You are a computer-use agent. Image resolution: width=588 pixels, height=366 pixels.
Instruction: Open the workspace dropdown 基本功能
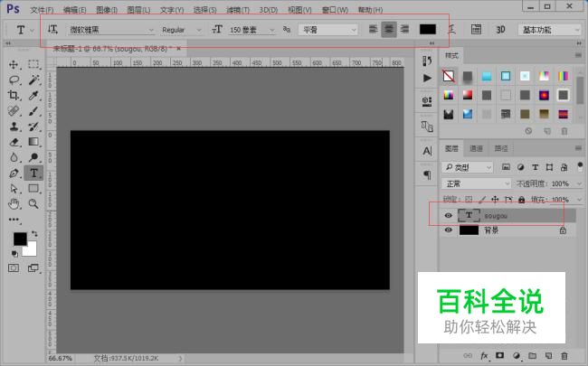coord(549,30)
